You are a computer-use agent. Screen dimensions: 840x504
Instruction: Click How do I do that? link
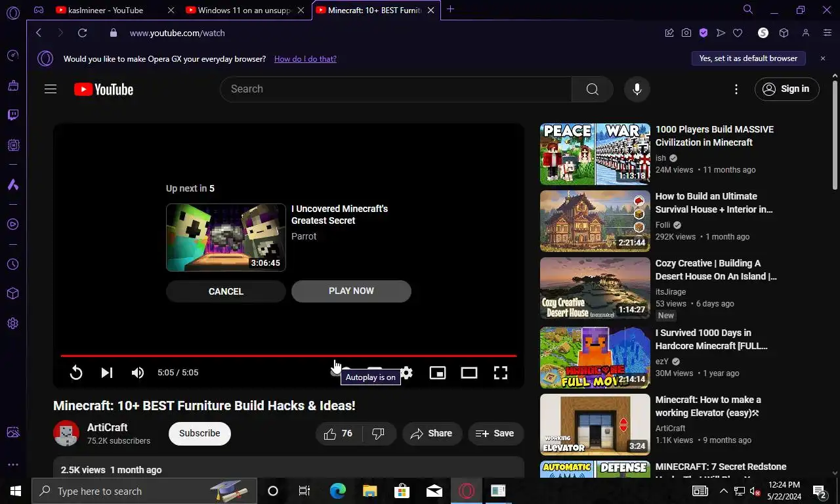point(305,59)
